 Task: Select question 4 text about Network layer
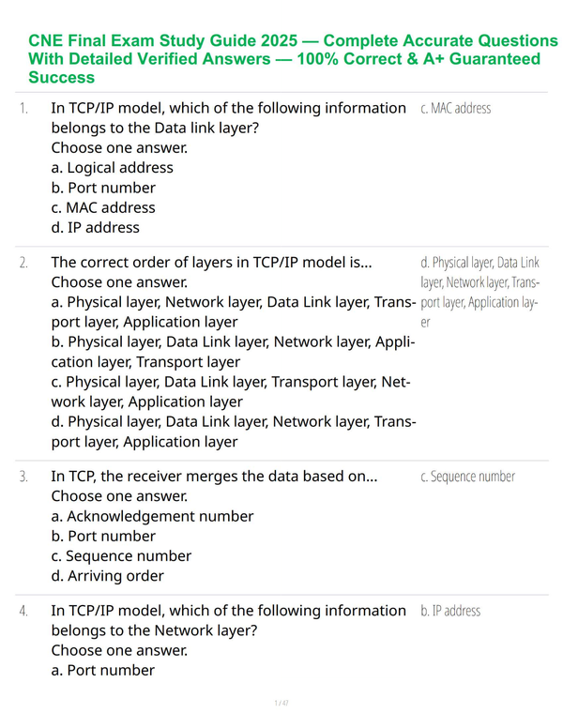click(x=229, y=620)
